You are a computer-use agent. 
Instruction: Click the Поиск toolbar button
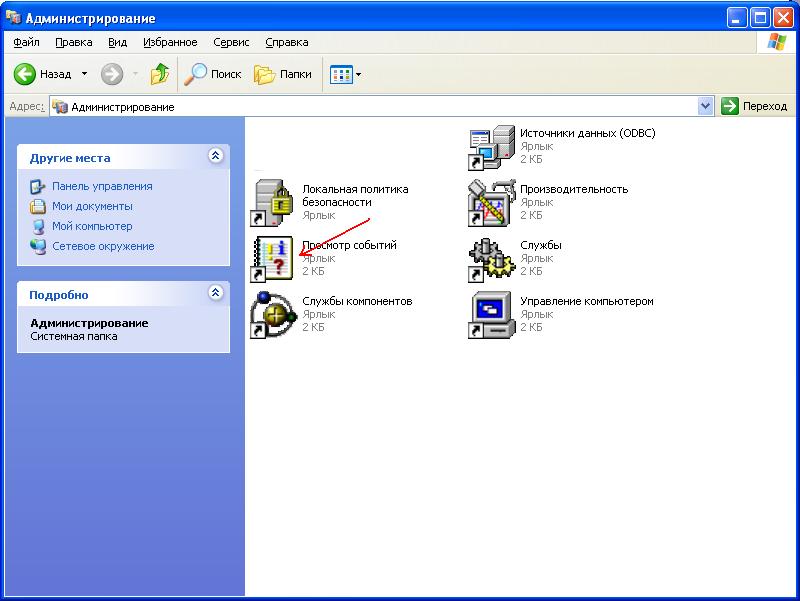tap(213, 74)
